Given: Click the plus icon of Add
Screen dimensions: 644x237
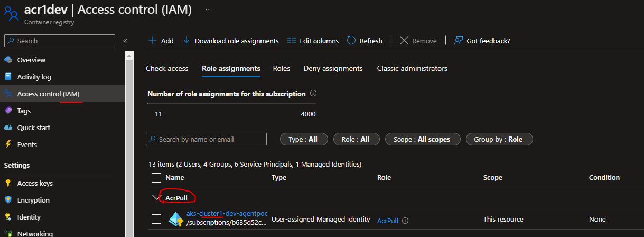Looking at the screenshot, I should pos(152,40).
